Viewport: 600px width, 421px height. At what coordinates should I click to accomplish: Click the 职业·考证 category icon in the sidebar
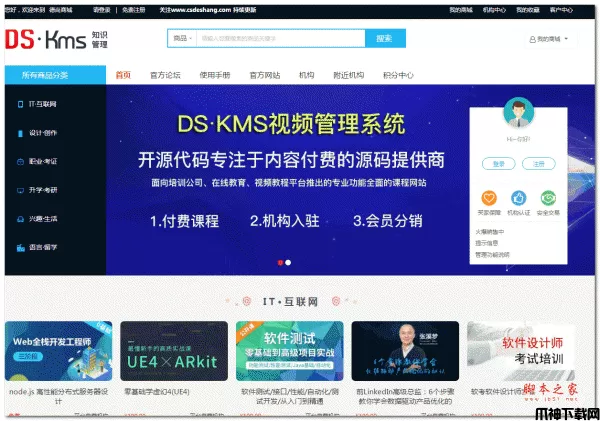(20, 162)
